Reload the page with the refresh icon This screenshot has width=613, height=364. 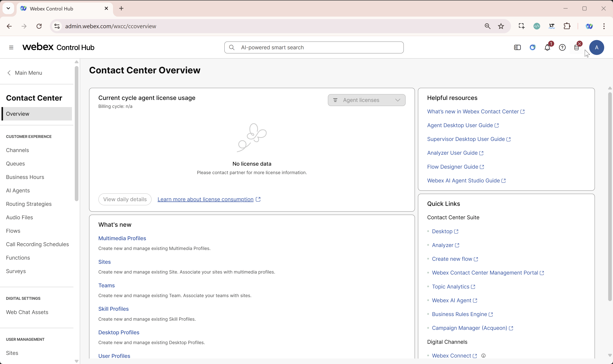pos(39,26)
